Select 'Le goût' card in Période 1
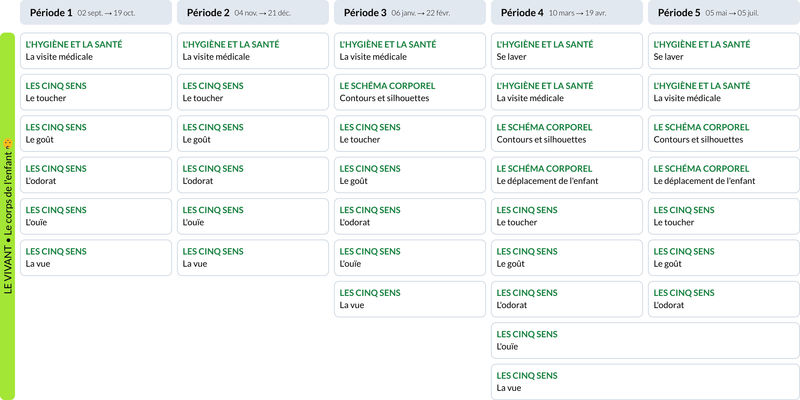This screenshot has height=400, width=800. [x=96, y=134]
